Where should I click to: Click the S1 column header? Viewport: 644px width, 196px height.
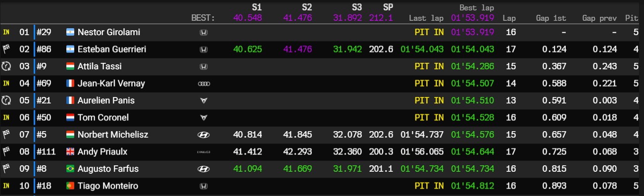(x=256, y=8)
